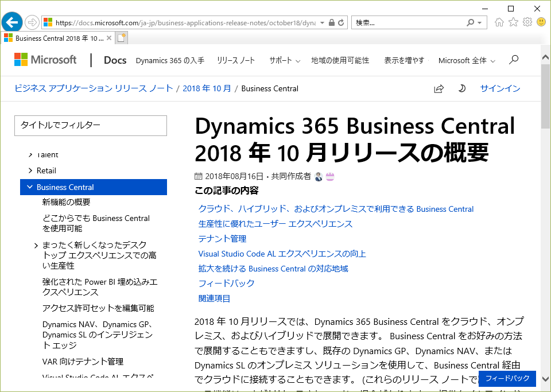Click the share icon
This screenshot has height=392, width=551.
tap(439, 88)
